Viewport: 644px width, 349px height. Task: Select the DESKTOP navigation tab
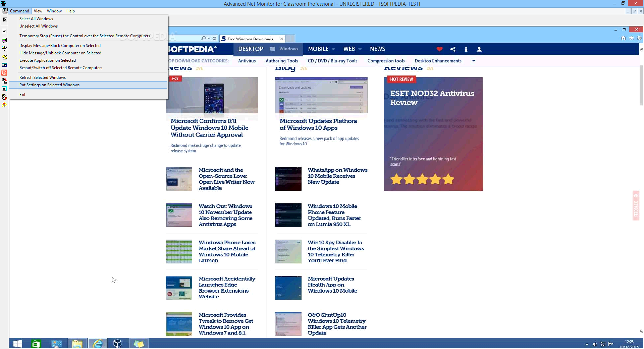[251, 49]
